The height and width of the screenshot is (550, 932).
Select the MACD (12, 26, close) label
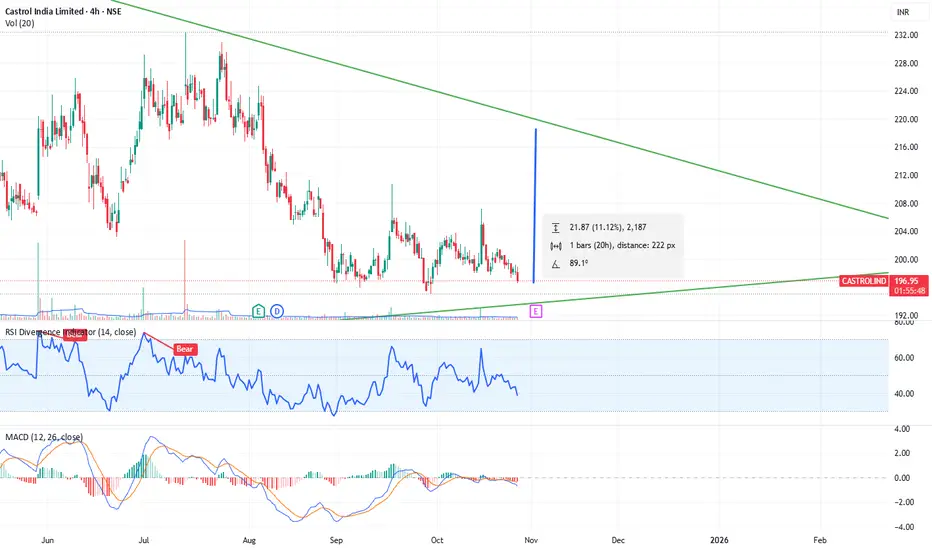(x=44, y=437)
